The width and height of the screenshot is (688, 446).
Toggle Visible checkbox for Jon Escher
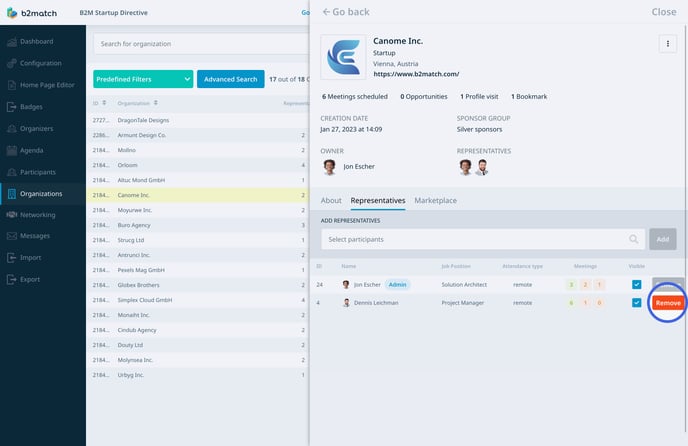(636, 284)
